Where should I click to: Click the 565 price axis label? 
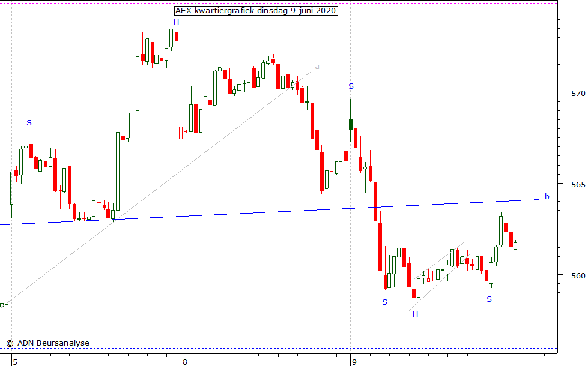[578, 185]
